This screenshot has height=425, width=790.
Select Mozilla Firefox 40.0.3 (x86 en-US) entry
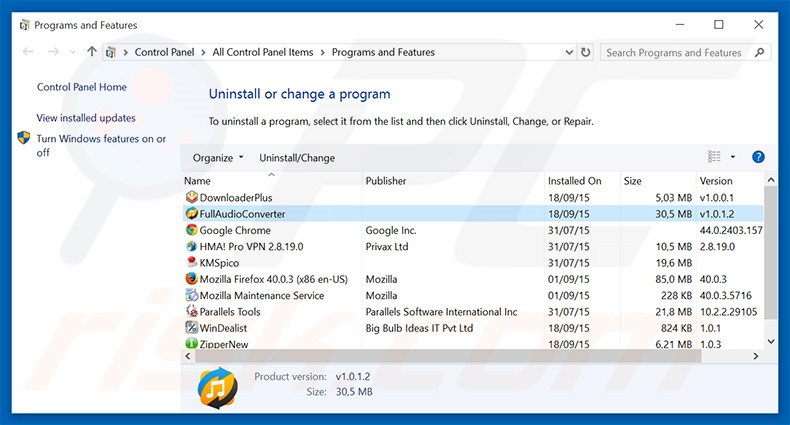click(274, 279)
